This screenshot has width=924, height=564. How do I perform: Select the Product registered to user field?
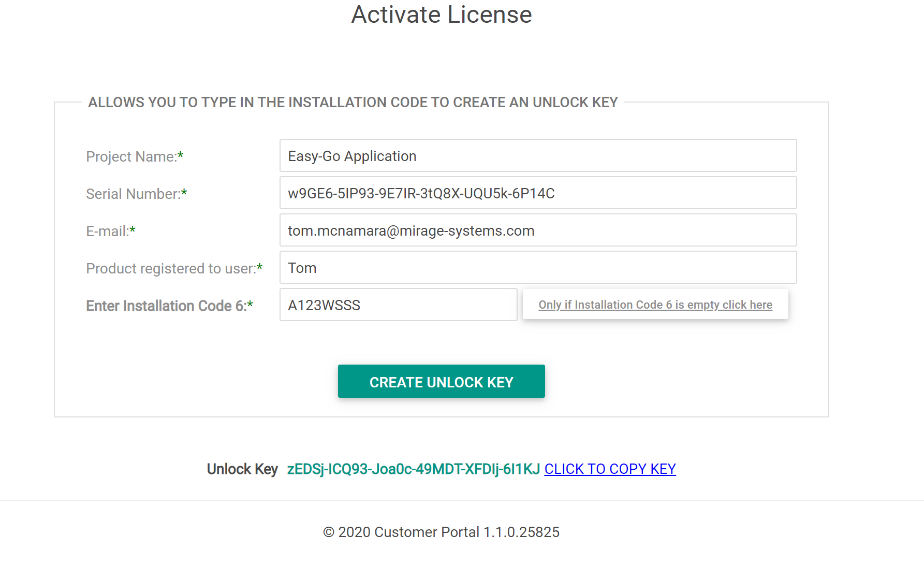538,268
